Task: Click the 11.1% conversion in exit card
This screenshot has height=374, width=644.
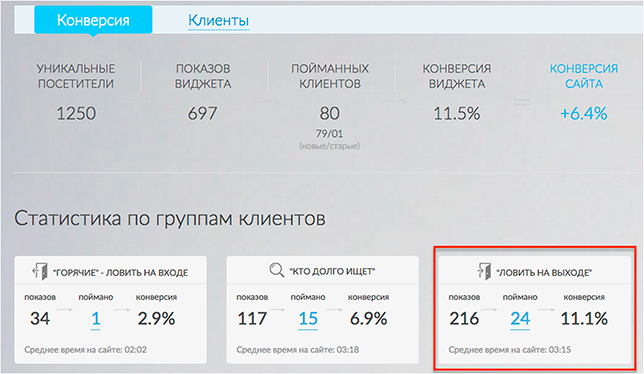Action: point(584,319)
